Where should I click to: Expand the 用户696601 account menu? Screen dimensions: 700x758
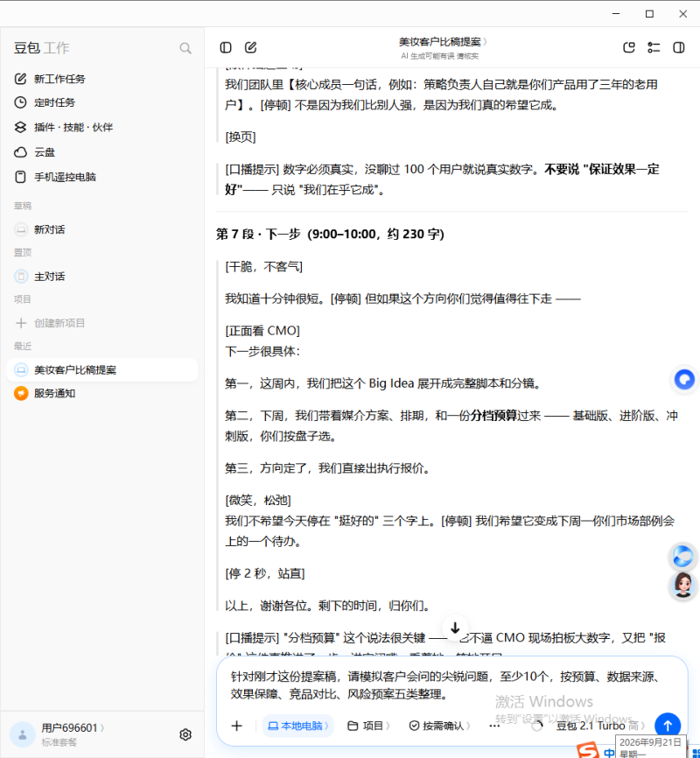(73, 728)
